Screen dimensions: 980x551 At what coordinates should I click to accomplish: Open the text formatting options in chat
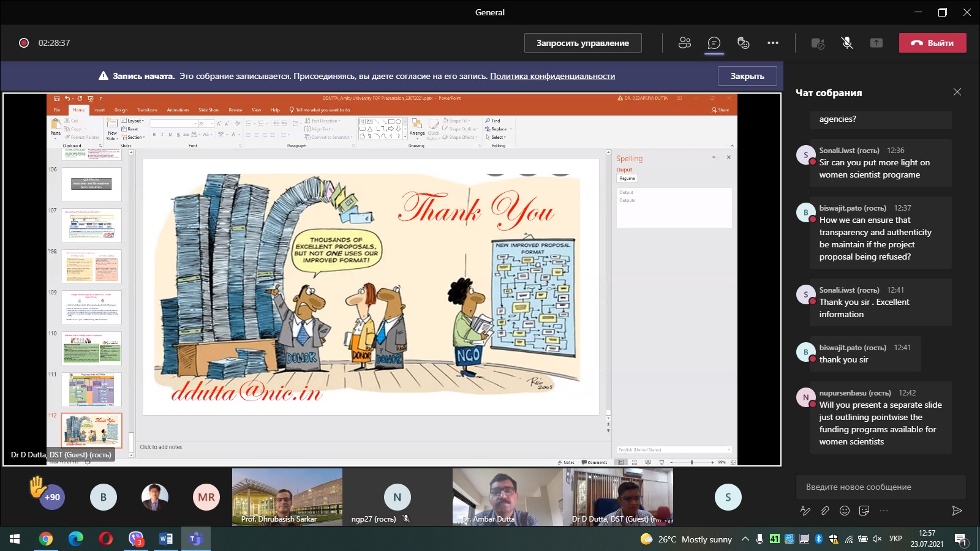pos(805,511)
